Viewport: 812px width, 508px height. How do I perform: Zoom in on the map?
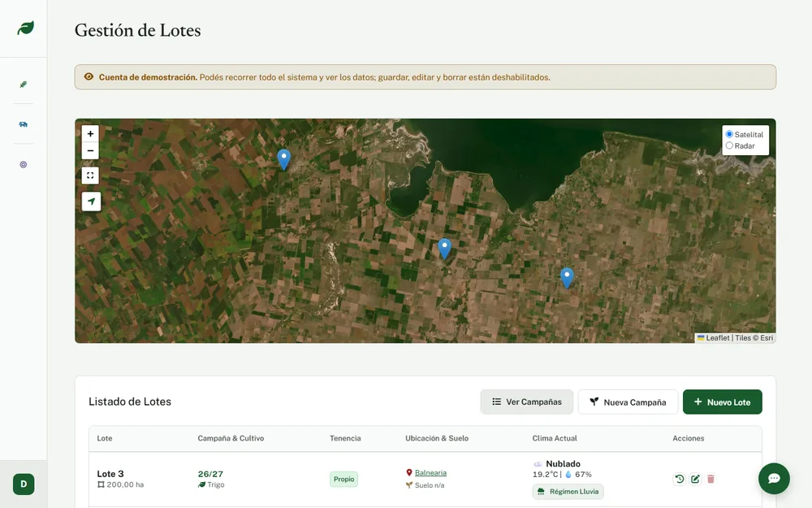(90, 134)
